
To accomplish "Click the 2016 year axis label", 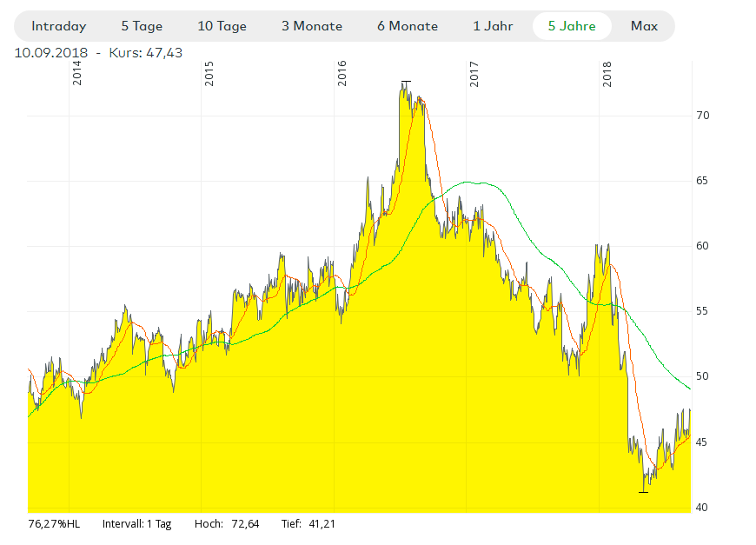I will point(342,73).
